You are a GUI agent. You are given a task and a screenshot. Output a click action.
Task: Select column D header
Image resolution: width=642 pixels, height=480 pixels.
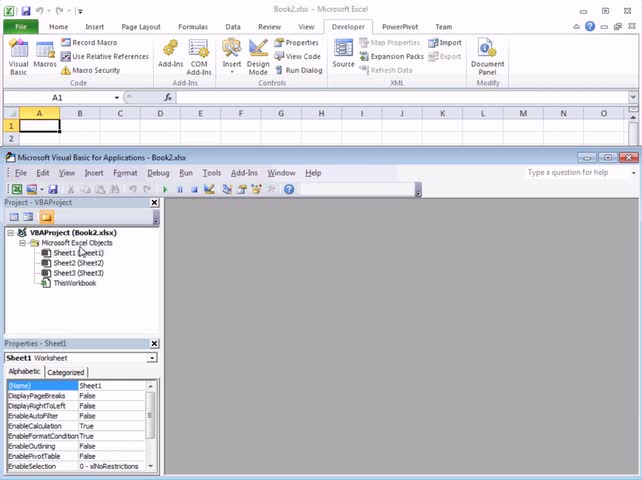[160, 113]
